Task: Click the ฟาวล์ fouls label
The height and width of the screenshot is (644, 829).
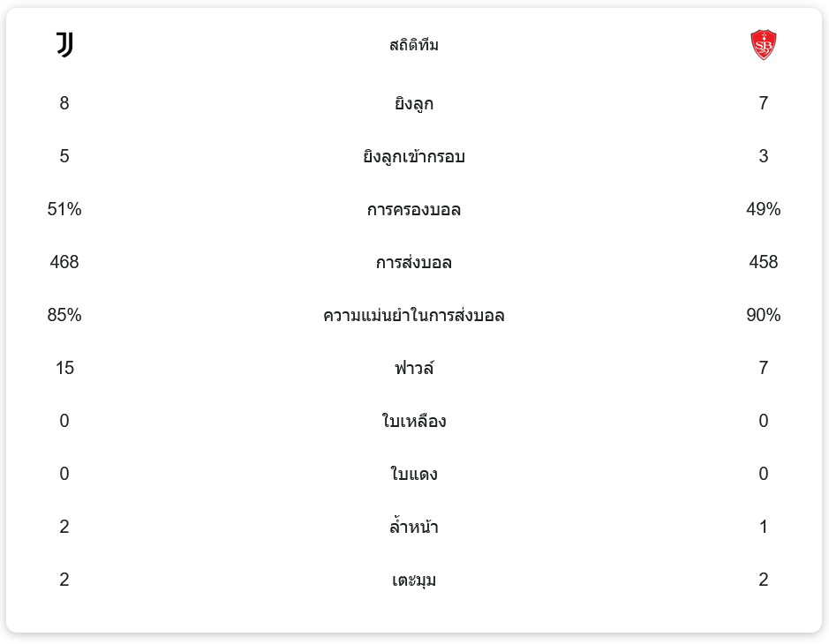Action: click(414, 369)
